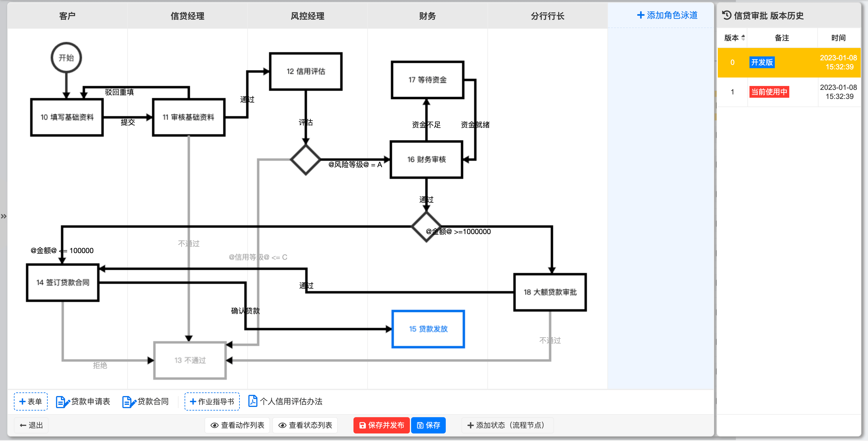Image resolution: width=868 pixels, height=441 pixels.
Task: Click 添加角色泳道 to add a lane
Action: [667, 15]
